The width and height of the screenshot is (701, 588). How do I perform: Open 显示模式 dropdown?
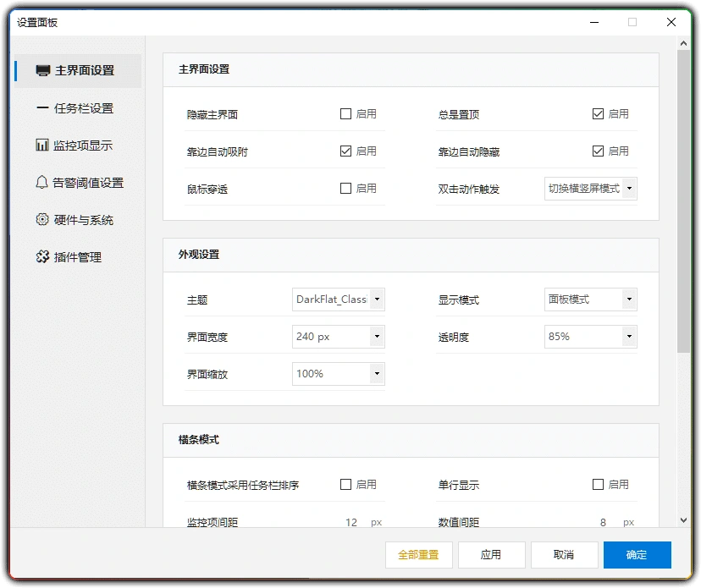click(x=591, y=299)
